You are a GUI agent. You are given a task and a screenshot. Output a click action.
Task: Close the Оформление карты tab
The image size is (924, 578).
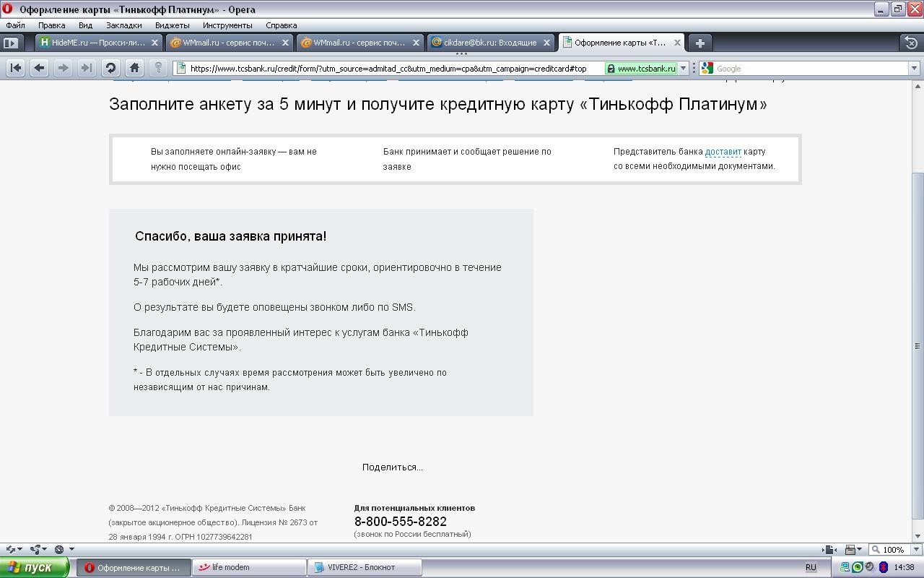677,43
